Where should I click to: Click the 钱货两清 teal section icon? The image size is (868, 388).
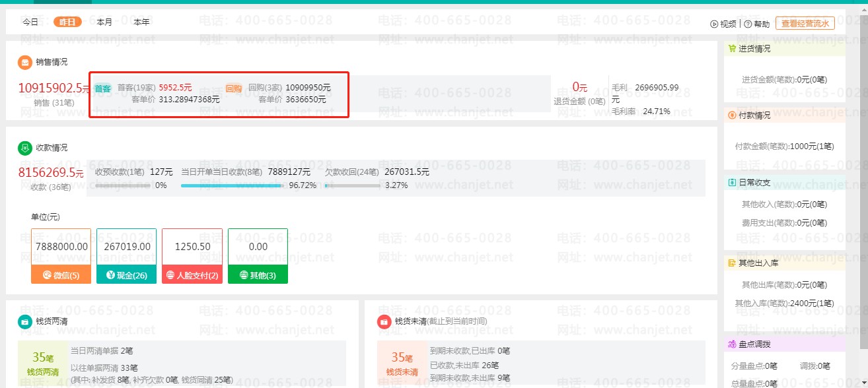point(25,321)
